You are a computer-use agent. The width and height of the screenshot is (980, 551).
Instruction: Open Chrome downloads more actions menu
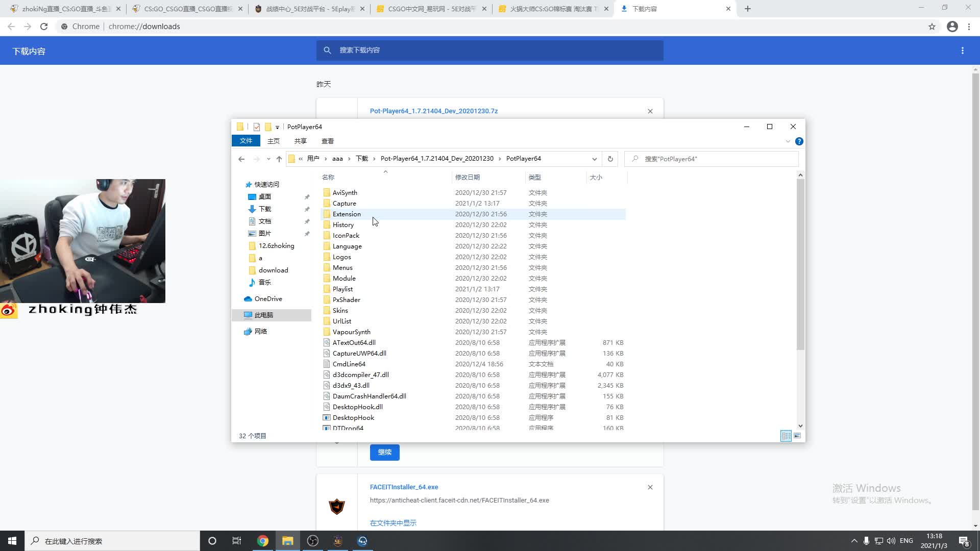pyautogui.click(x=963, y=51)
